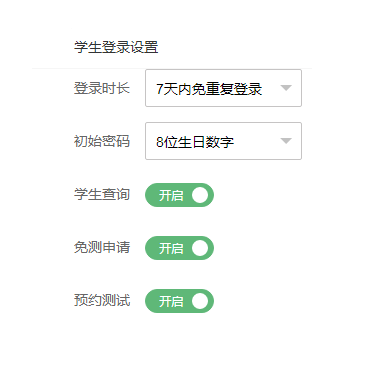366x366 pixels.
Task: Disable the 免测申请 switch
Action: point(179,248)
